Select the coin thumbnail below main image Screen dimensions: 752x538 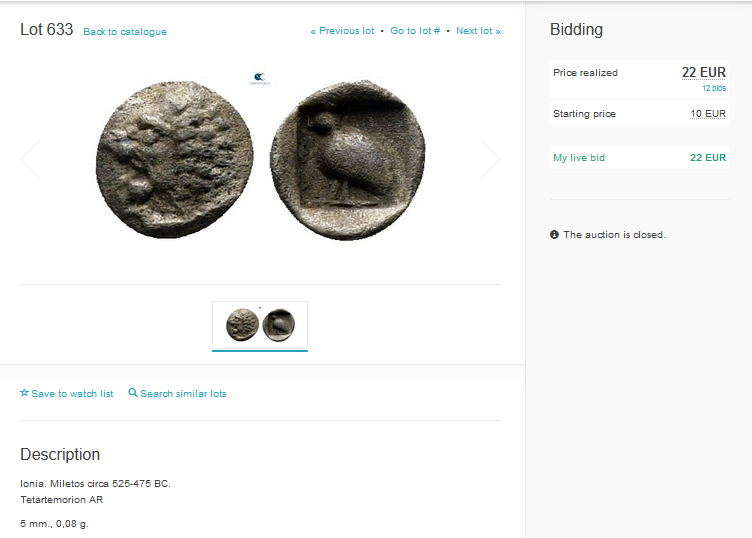tap(260, 325)
